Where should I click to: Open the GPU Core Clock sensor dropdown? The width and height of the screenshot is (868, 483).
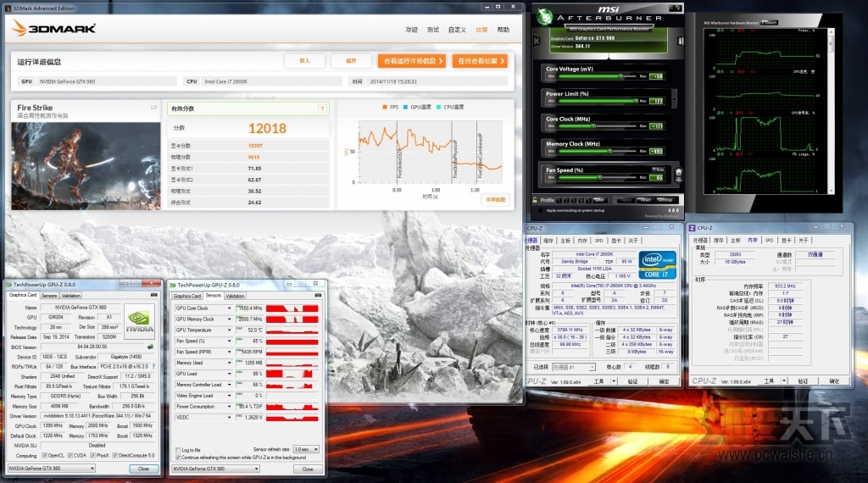(229, 308)
